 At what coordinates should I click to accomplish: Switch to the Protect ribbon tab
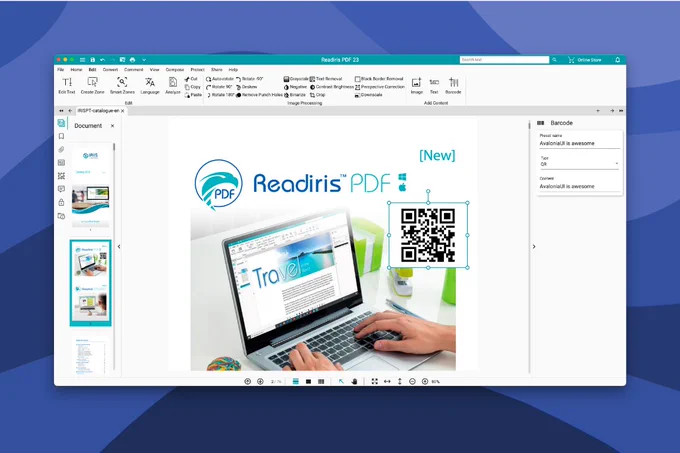pyautogui.click(x=197, y=69)
